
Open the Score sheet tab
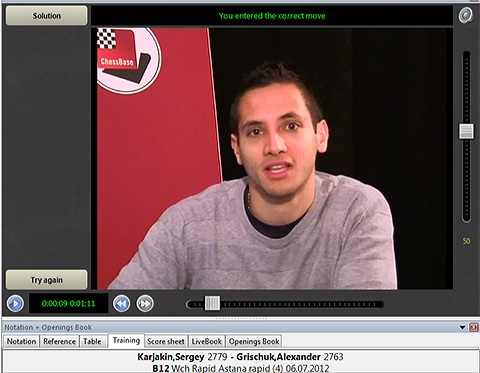click(166, 341)
